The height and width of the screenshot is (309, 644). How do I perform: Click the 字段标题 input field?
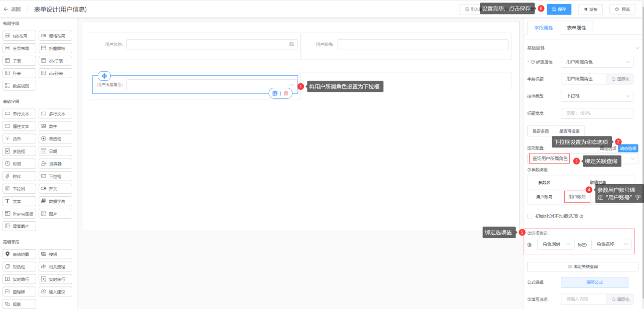point(583,79)
